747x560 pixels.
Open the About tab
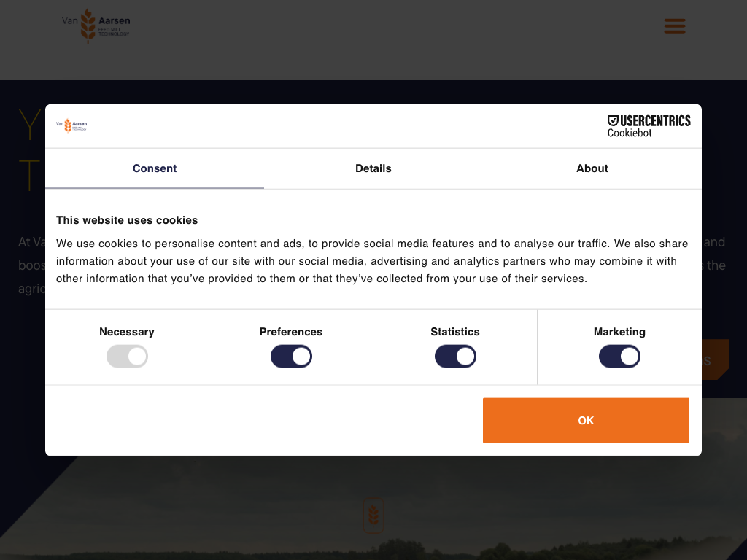pyautogui.click(x=592, y=168)
